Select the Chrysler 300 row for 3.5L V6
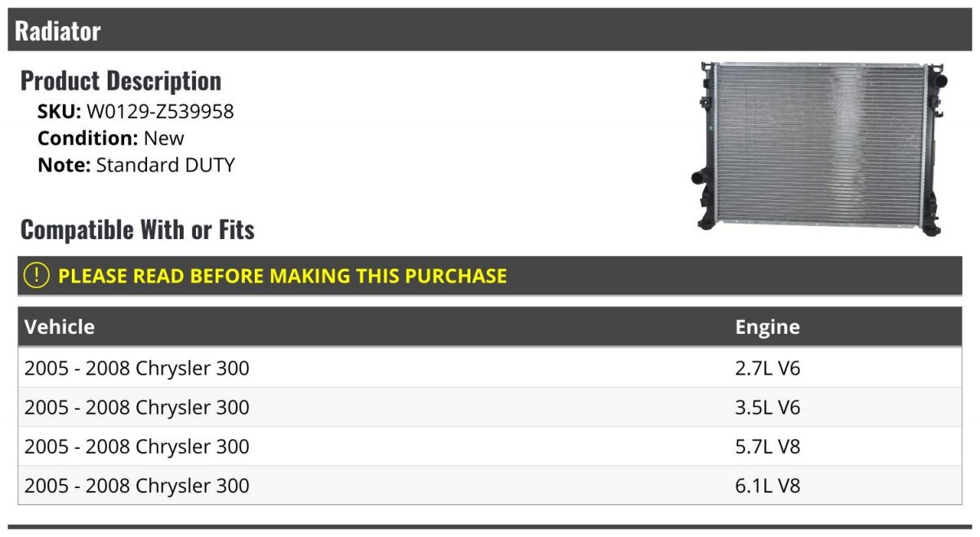This screenshot has width=980, height=537. tap(490, 407)
